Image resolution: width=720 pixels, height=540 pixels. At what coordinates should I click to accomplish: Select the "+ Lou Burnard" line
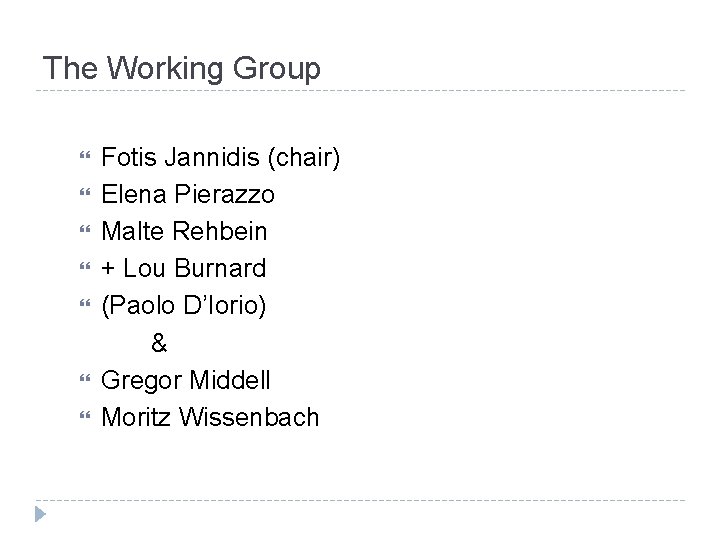tap(184, 269)
